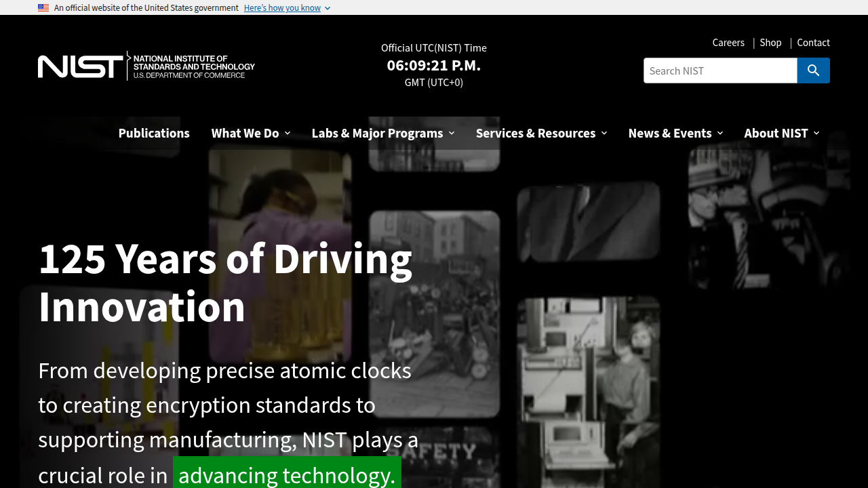Click the highlighted "advancing technology." text
The image size is (868, 488).
coord(287,474)
